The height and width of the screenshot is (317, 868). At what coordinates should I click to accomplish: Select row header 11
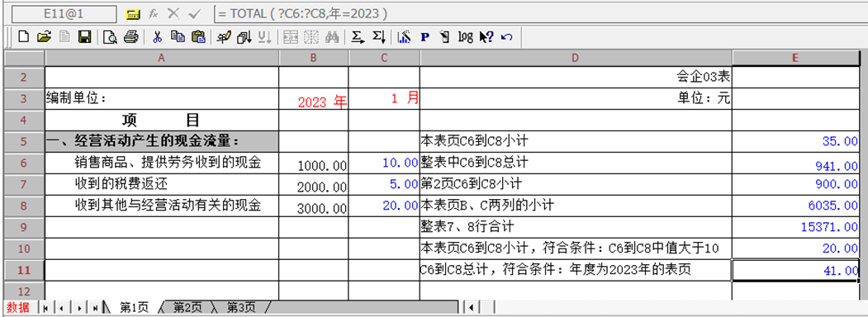click(24, 270)
